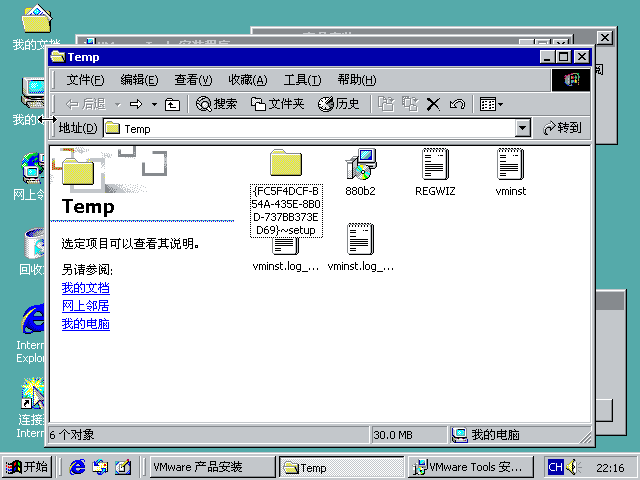The width and height of the screenshot is (640, 480).
Task: Open the 历史 history pane
Action: 339,104
